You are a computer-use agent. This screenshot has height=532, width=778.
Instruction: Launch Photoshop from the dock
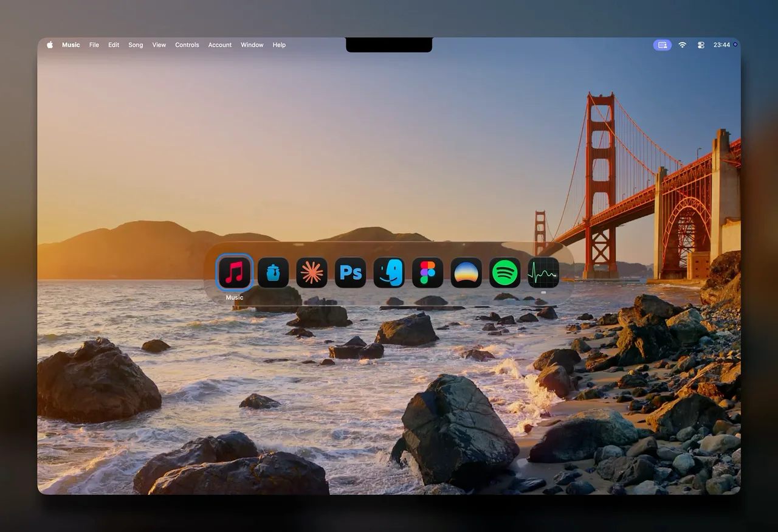351,272
